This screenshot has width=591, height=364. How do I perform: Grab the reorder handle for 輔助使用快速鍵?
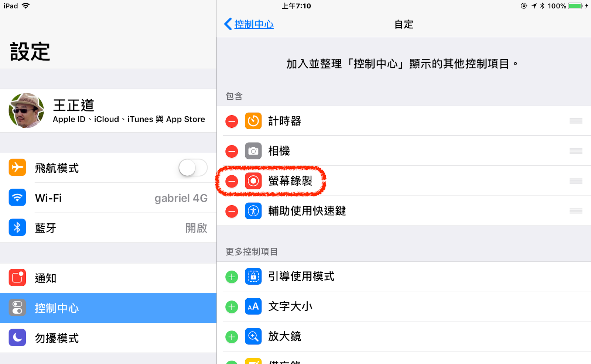click(576, 211)
